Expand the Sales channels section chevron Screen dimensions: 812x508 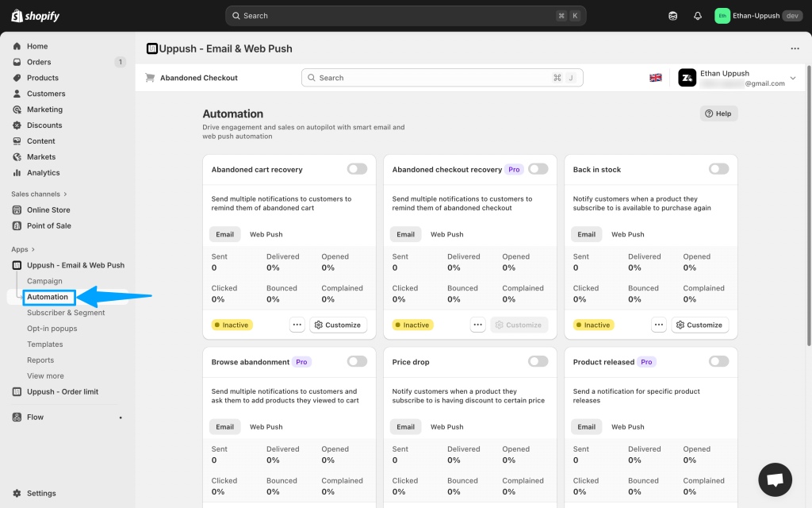pyautogui.click(x=65, y=194)
